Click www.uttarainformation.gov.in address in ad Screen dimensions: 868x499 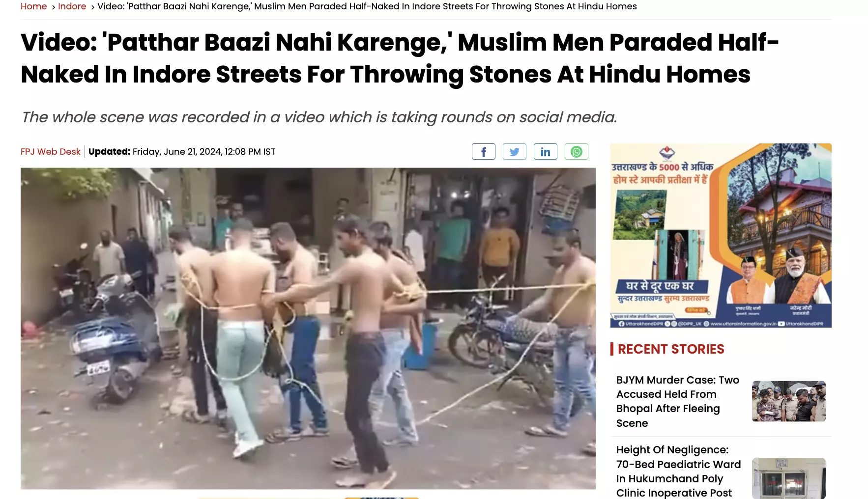coord(744,324)
